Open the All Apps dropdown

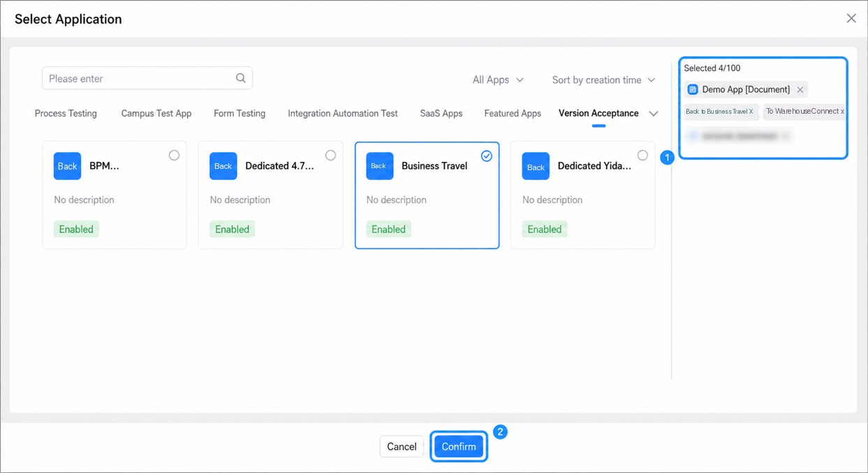coord(498,80)
